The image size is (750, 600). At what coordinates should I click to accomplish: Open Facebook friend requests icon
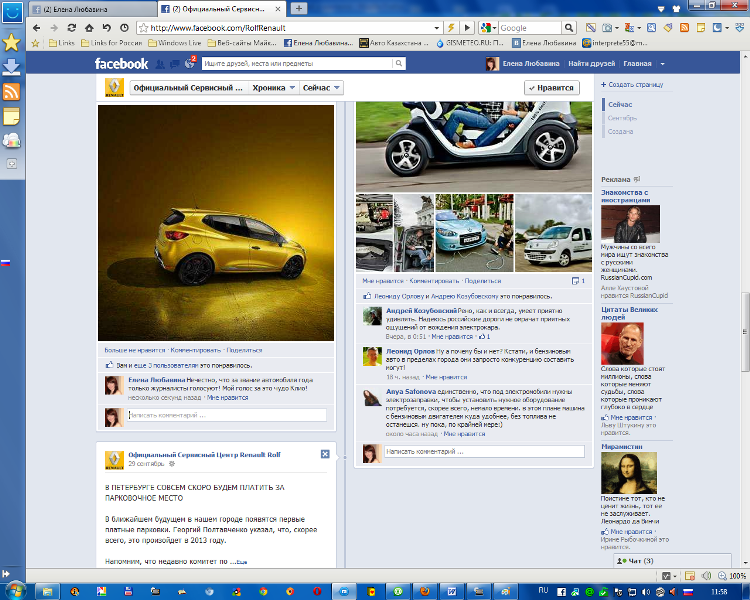coord(160,64)
